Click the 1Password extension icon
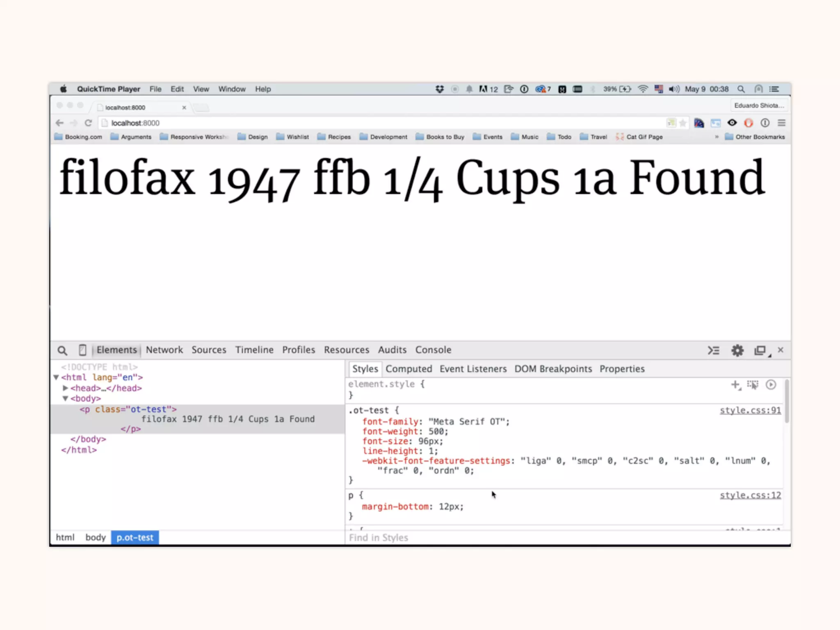The image size is (840, 630). pos(765,123)
